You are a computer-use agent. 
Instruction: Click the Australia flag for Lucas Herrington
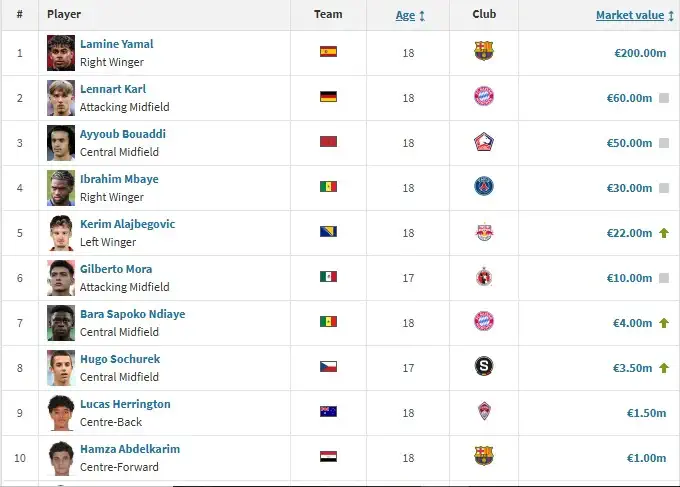(328, 412)
